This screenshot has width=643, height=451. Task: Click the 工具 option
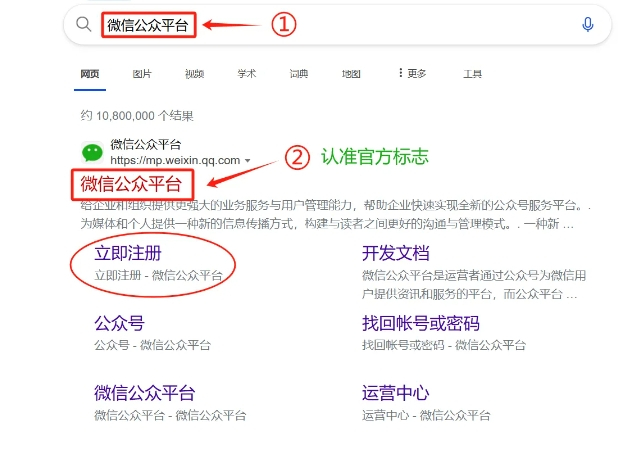pyautogui.click(x=472, y=74)
